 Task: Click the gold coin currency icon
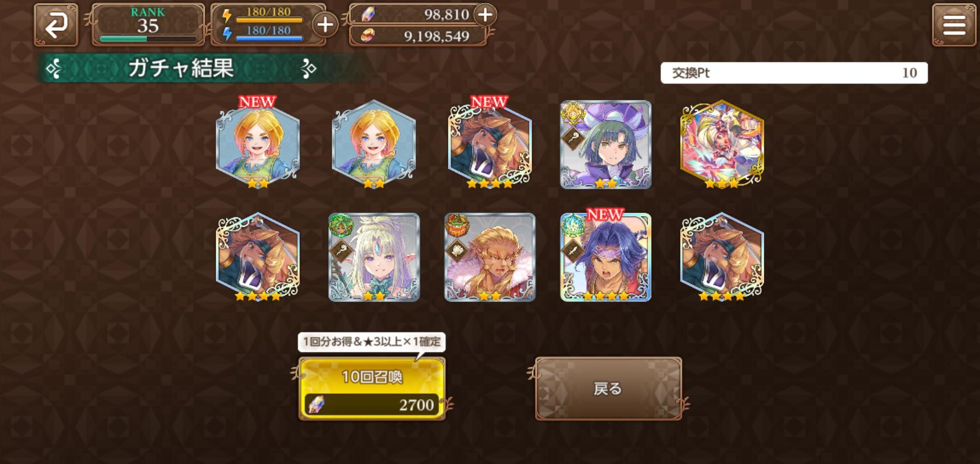[368, 35]
